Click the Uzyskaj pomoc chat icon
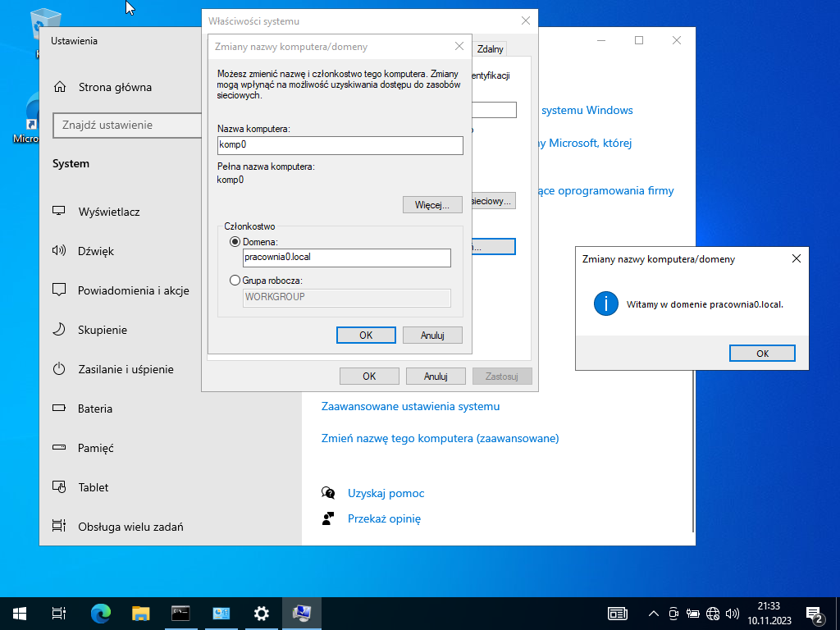 point(328,493)
